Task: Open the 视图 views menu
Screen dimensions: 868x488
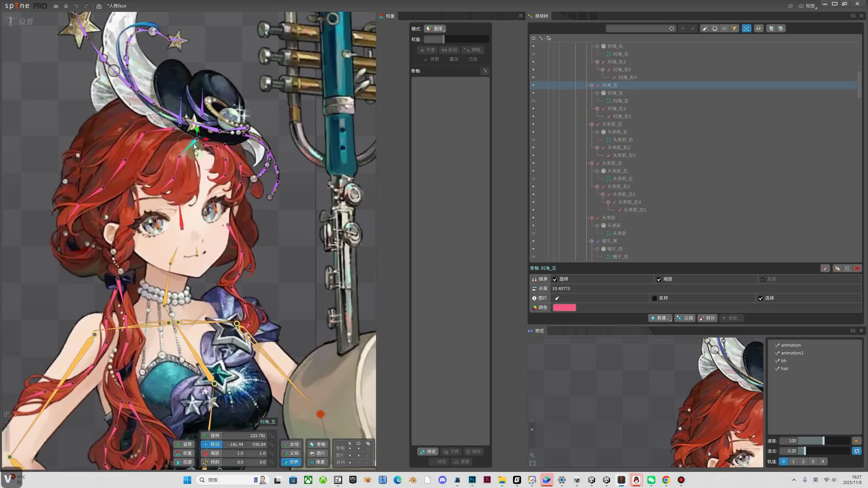Action: coord(810,6)
